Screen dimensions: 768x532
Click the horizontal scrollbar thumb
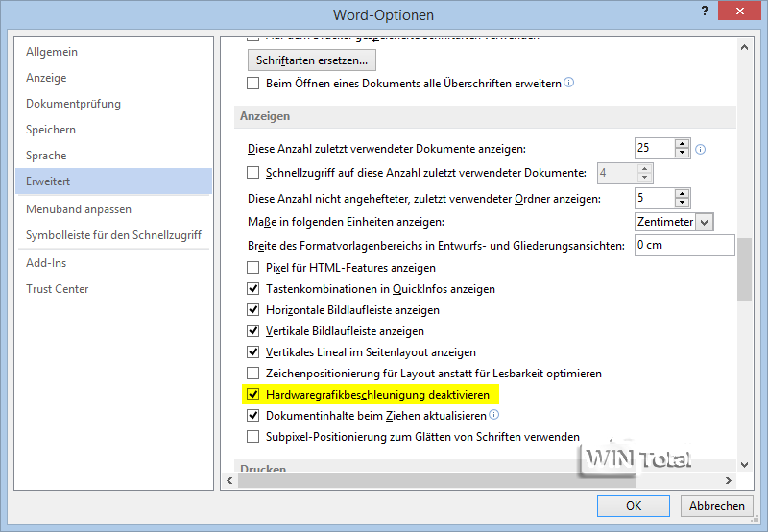[x=437, y=480]
